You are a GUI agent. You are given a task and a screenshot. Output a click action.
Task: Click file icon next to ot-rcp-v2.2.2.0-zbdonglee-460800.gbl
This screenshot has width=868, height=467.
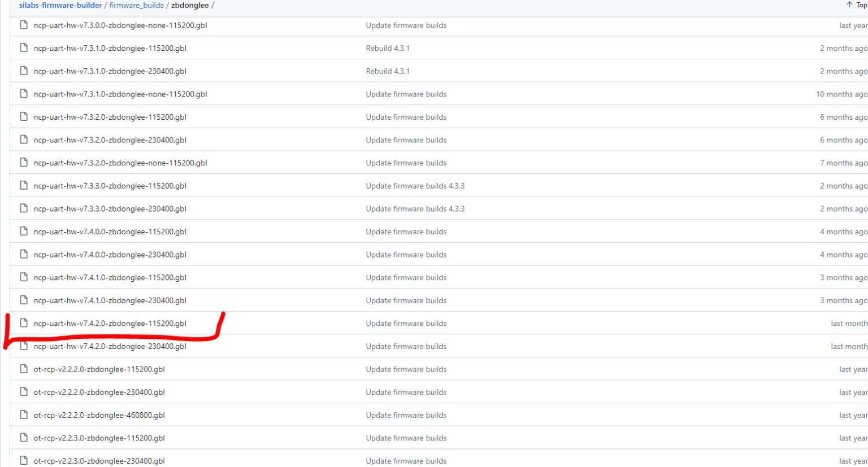pos(24,414)
